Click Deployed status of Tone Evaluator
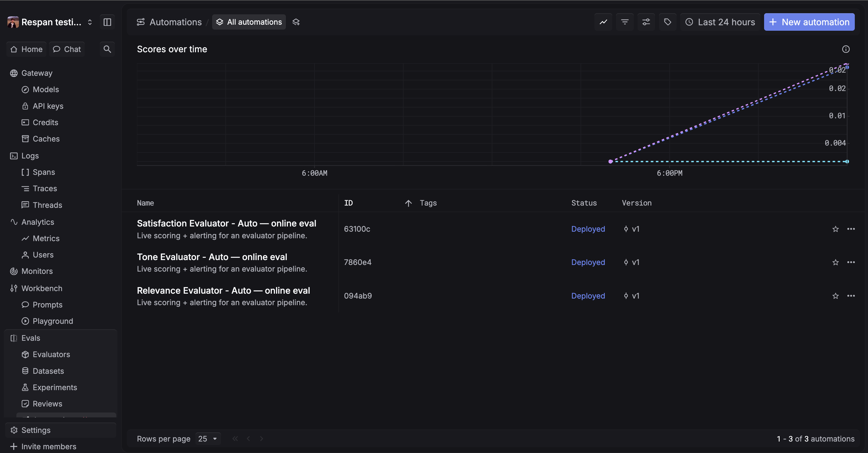Viewport: 868px width, 453px height. click(x=588, y=263)
